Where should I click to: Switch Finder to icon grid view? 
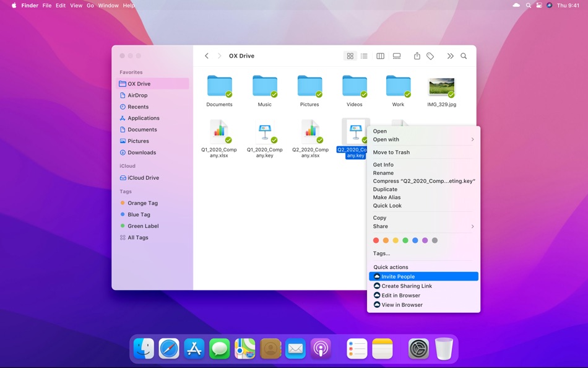pos(350,56)
